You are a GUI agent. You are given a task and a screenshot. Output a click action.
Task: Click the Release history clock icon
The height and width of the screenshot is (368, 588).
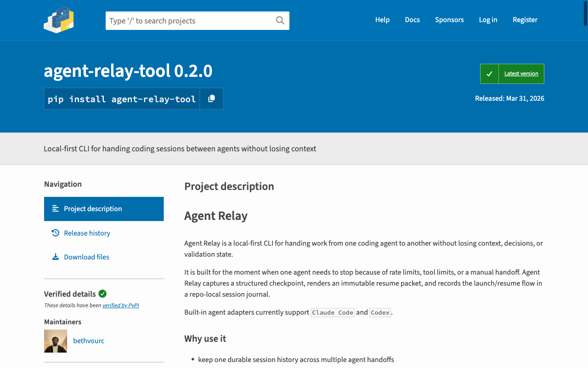pyautogui.click(x=56, y=233)
